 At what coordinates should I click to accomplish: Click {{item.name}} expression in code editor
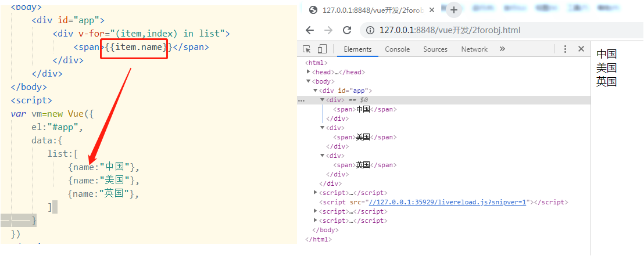point(139,47)
